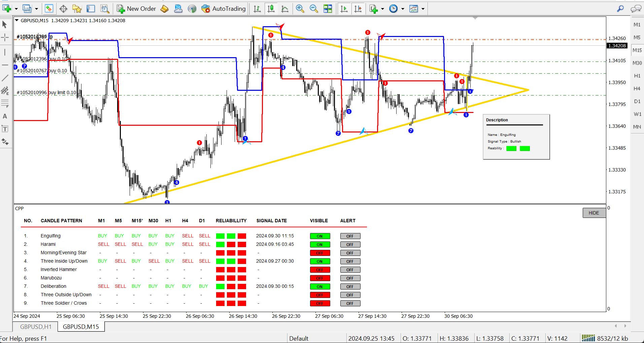Open the GBPUSD,H1 chart tab

tap(36, 327)
